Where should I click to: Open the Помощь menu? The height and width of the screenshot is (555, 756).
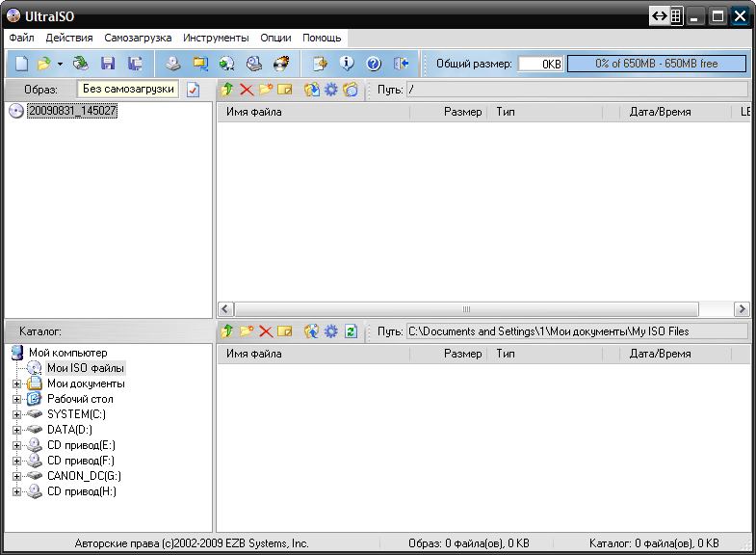(322, 38)
